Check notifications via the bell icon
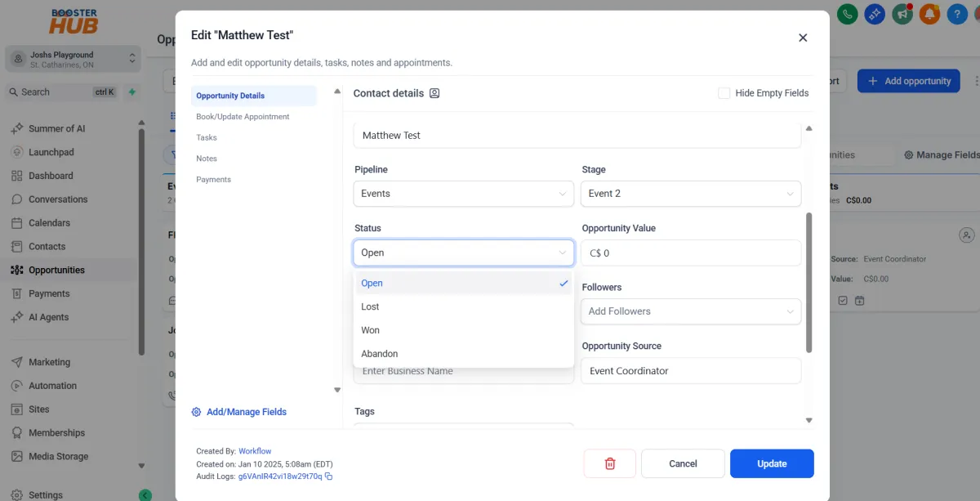 click(x=929, y=14)
